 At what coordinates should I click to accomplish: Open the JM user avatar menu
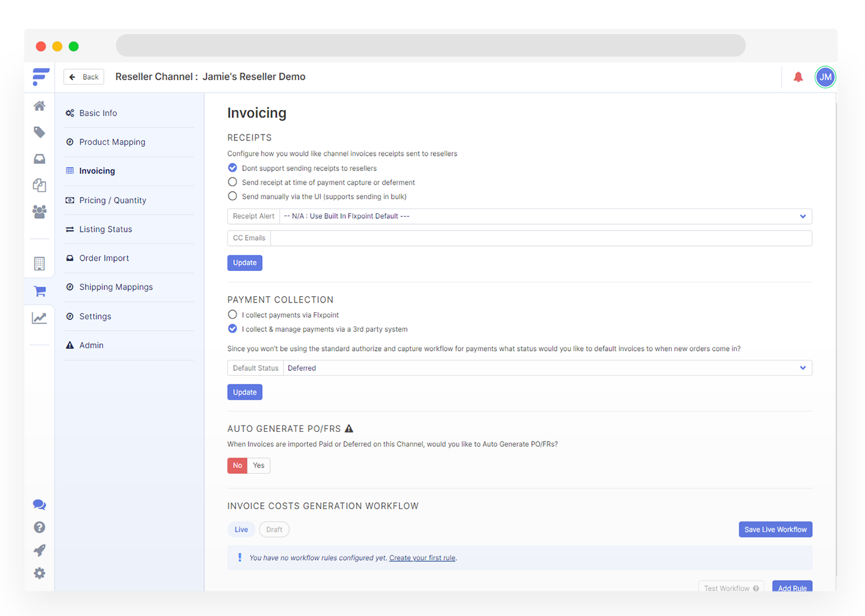(x=825, y=77)
